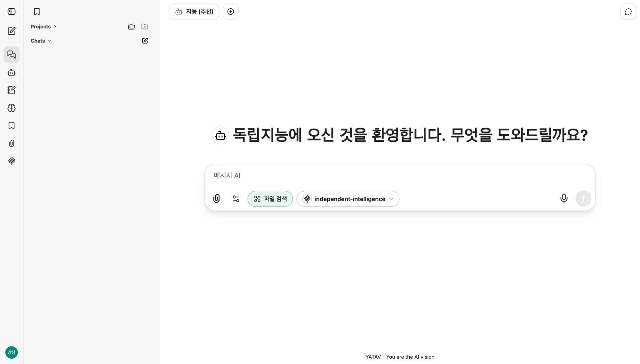This screenshot has height=364, width=640.
Task: Collapse the sidebar panel toggle icon
Action: click(12, 12)
